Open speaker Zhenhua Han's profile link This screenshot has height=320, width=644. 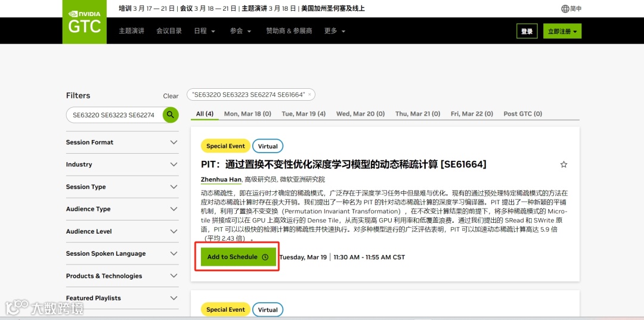[221, 179]
